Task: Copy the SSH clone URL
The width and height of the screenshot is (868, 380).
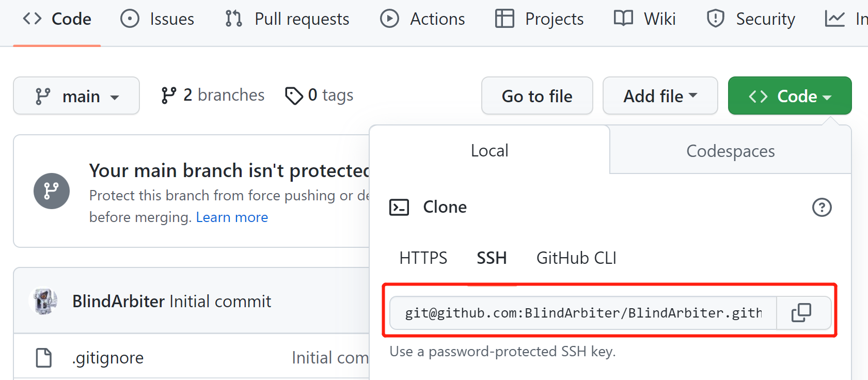Action: (x=801, y=313)
